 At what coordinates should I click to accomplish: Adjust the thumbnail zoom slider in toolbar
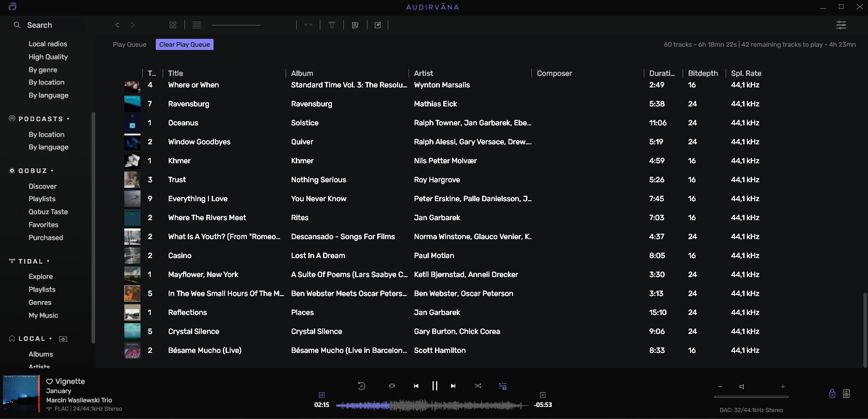point(236,25)
